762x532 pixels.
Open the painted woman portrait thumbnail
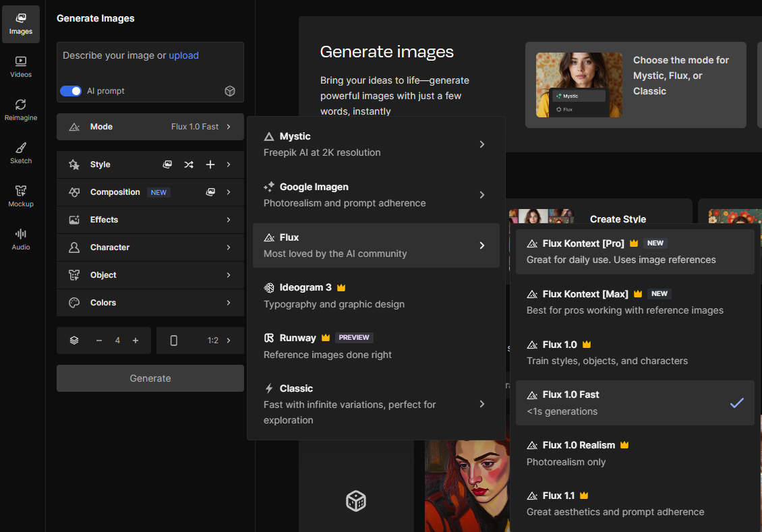click(467, 486)
